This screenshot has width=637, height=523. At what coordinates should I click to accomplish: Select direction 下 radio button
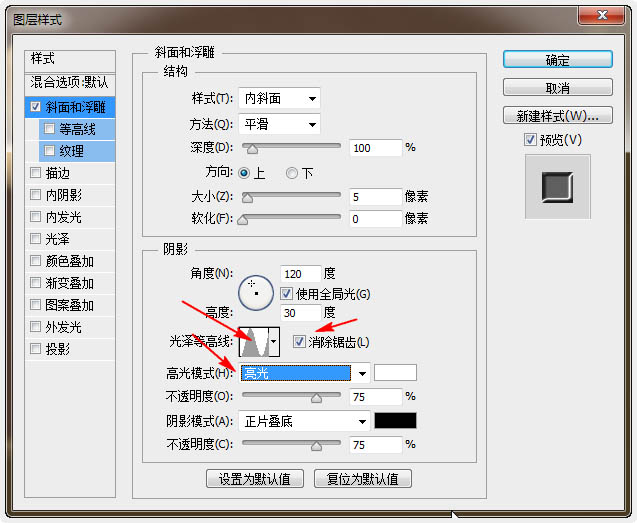292,173
